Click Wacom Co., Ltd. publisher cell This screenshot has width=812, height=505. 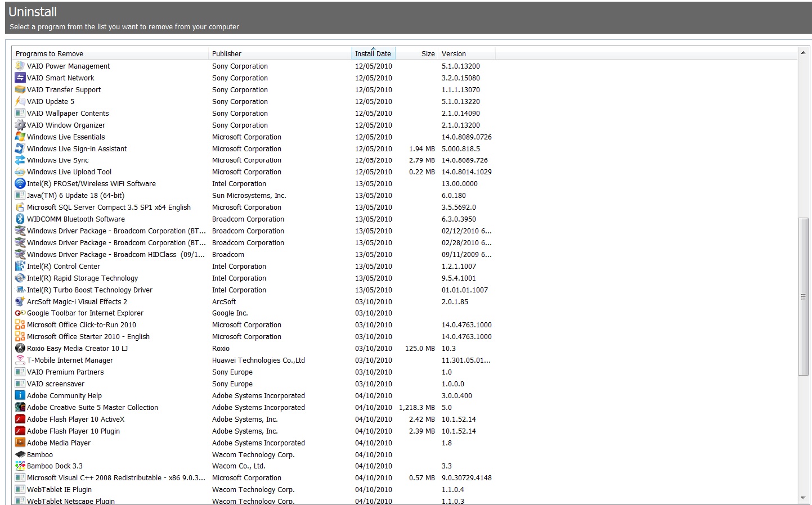239,466
